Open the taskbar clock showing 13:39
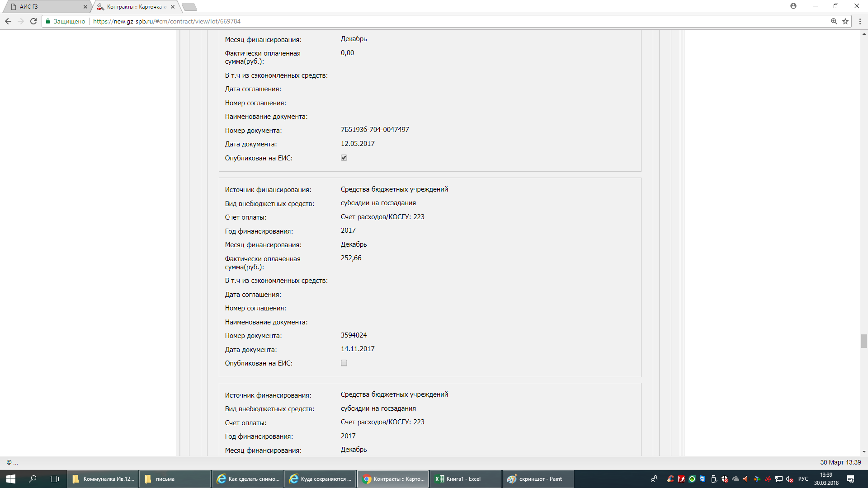This screenshot has width=868, height=488. pyautogui.click(x=826, y=479)
